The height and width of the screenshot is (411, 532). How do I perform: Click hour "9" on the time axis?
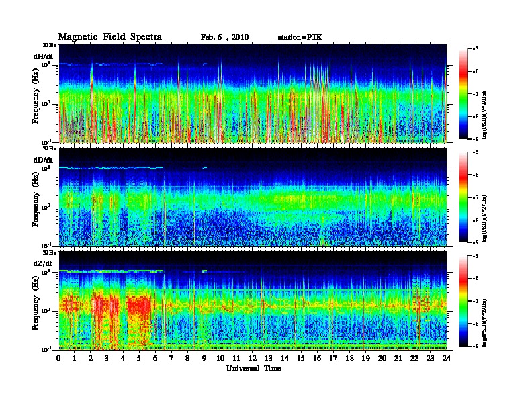204,359
